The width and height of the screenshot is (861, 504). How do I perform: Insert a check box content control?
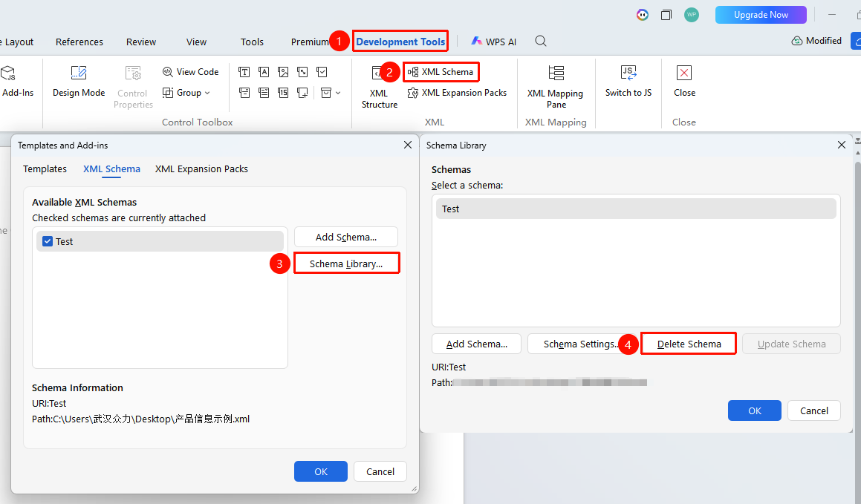point(322,72)
